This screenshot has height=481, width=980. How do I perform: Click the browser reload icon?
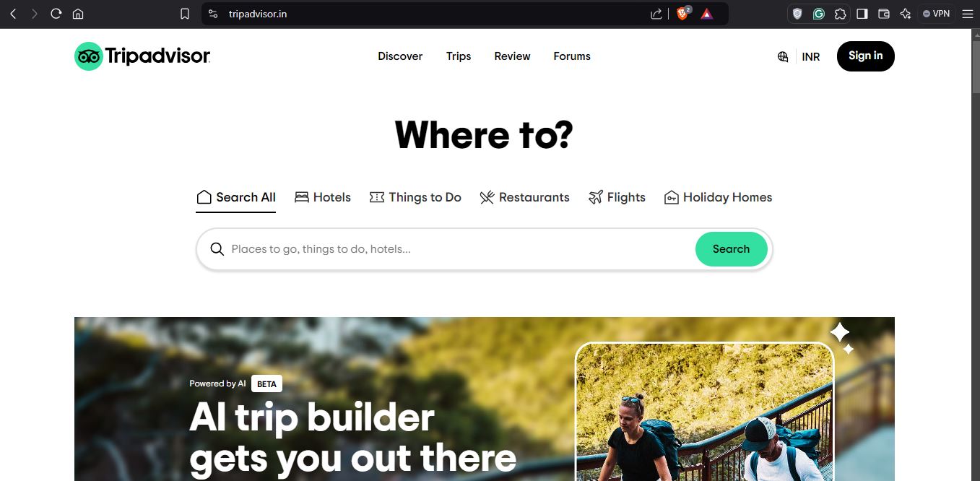[56, 14]
